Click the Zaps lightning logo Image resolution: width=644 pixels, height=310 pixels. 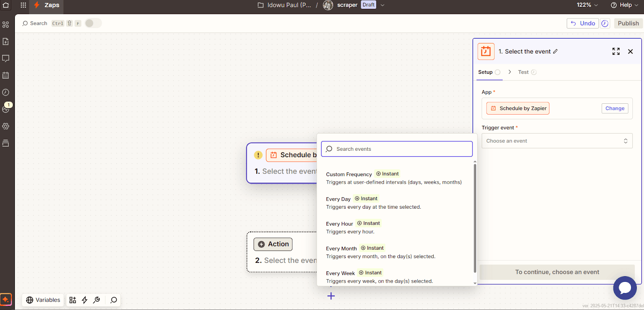[37, 5]
